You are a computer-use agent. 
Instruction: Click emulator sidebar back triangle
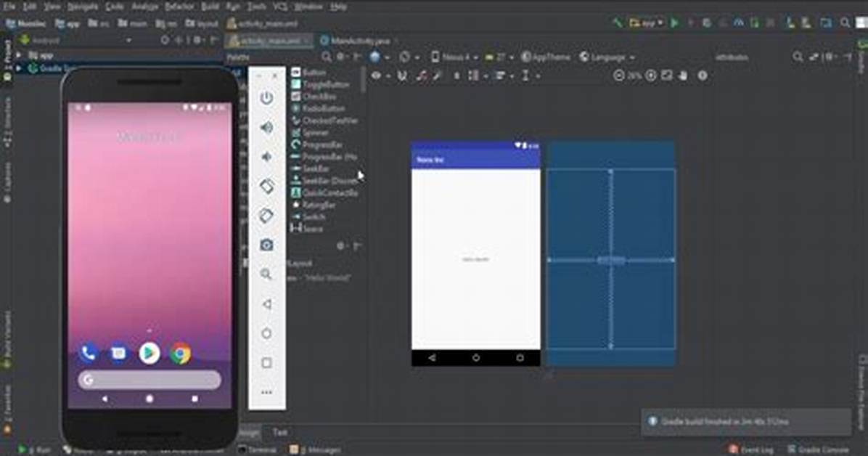(x=267, y=304)
